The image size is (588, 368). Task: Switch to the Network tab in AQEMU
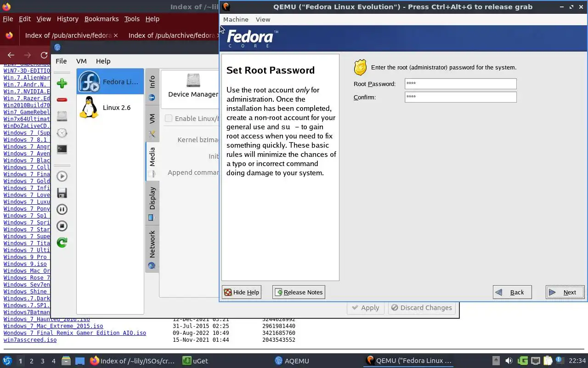[152, 249]
